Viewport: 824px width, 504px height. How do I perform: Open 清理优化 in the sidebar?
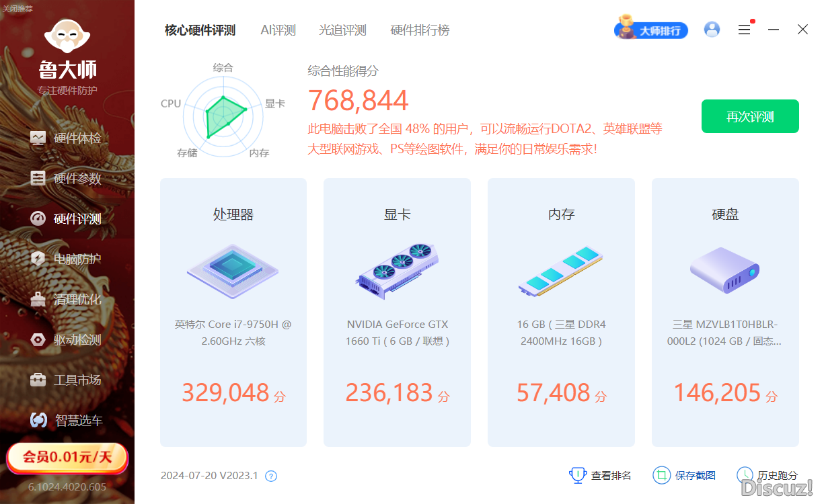click(x=66, y=300)
